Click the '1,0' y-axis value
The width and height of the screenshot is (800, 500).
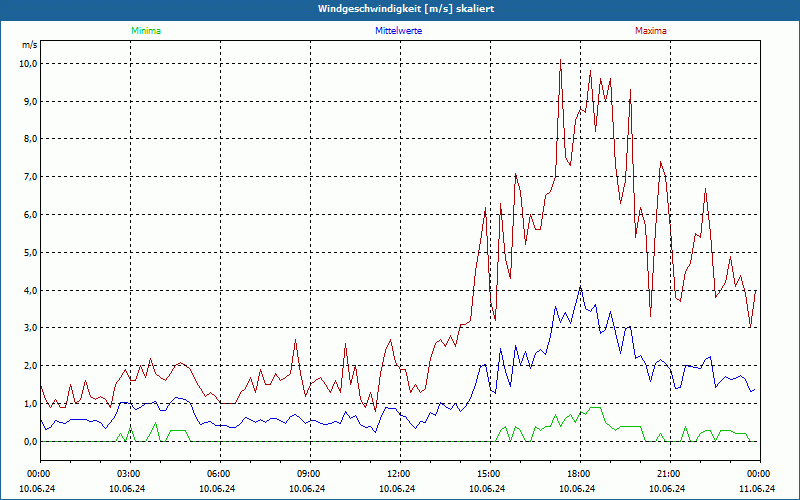point(30,404)
